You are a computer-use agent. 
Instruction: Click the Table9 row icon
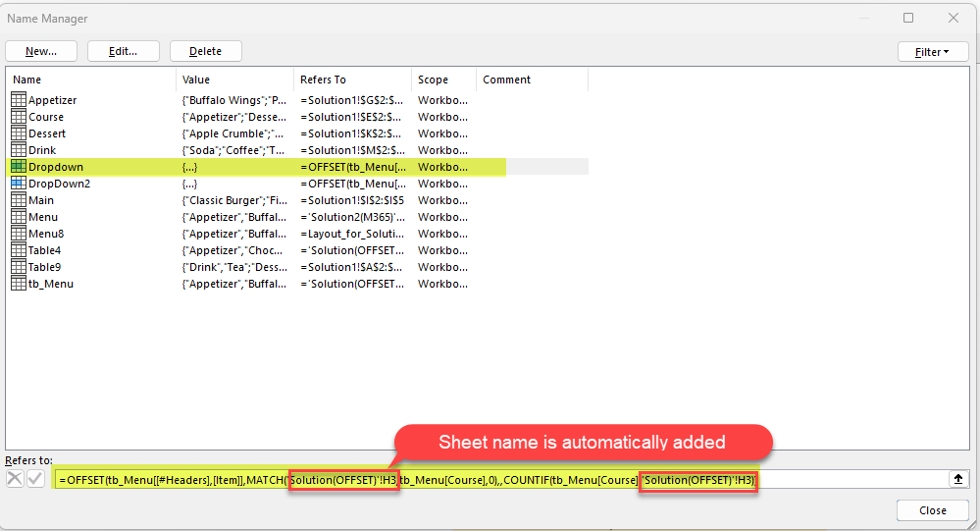coord(18,267)
